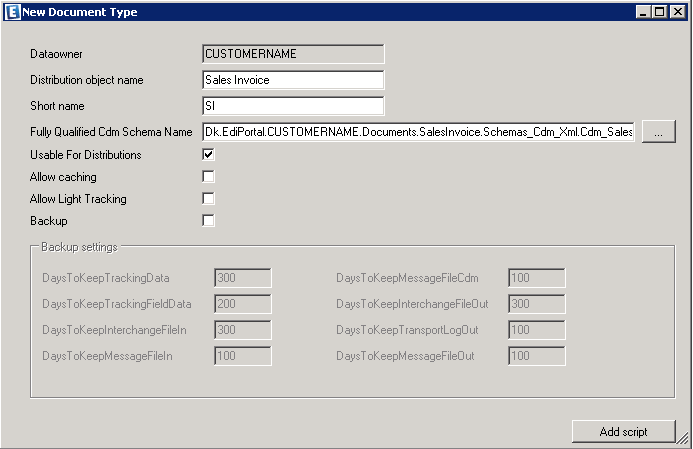Screen dimensions: 693x449
Task: Focus the Short name text field
Action: [293, 106]
